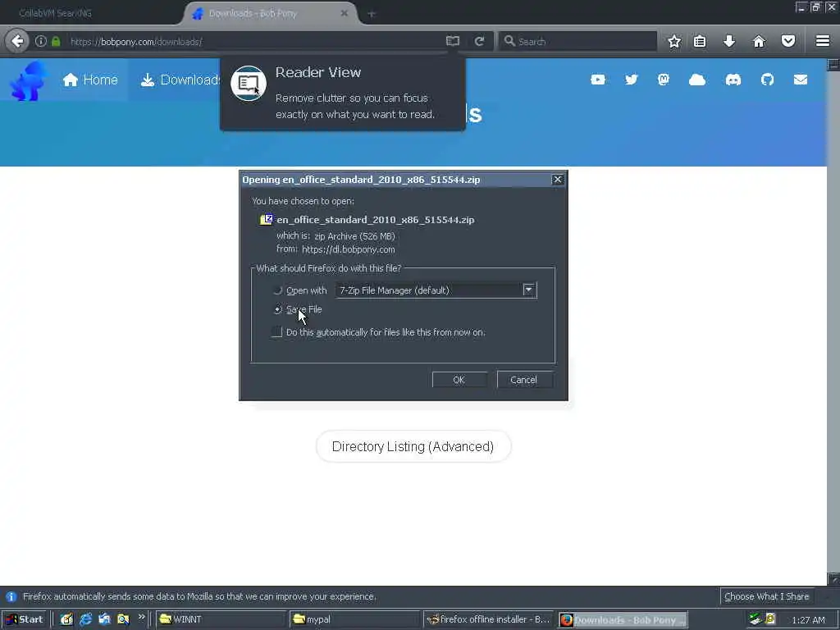Click the vertical scrollbar down arrow
Screen dimensions: 840x630
(x=833, y=579)
